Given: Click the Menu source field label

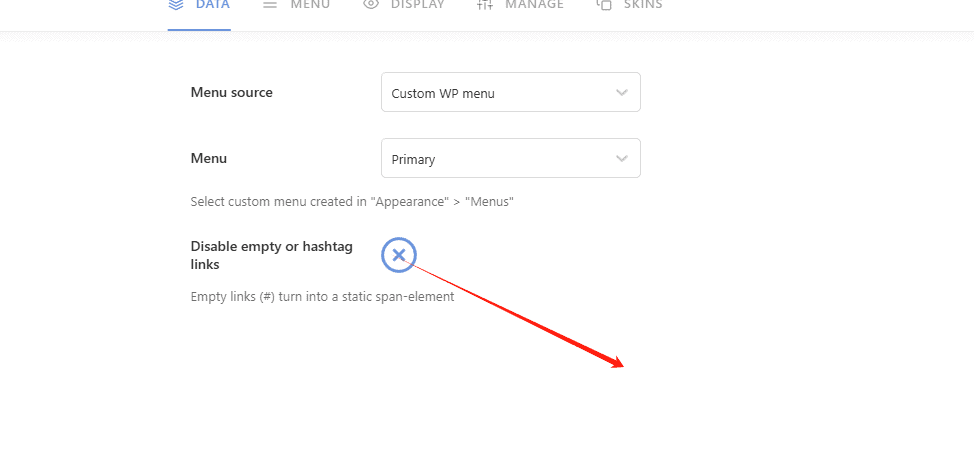Looking at the screenshot, I should (x=231, y=93).
